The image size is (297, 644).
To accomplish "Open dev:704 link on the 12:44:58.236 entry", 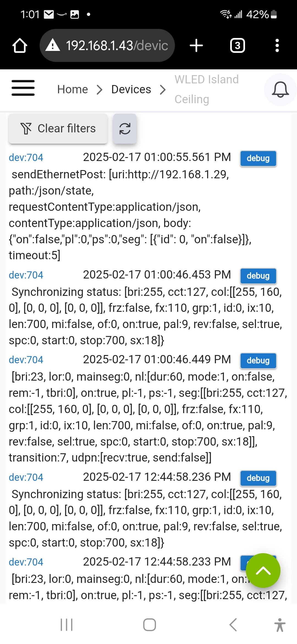I will click(x=26, y=477).
